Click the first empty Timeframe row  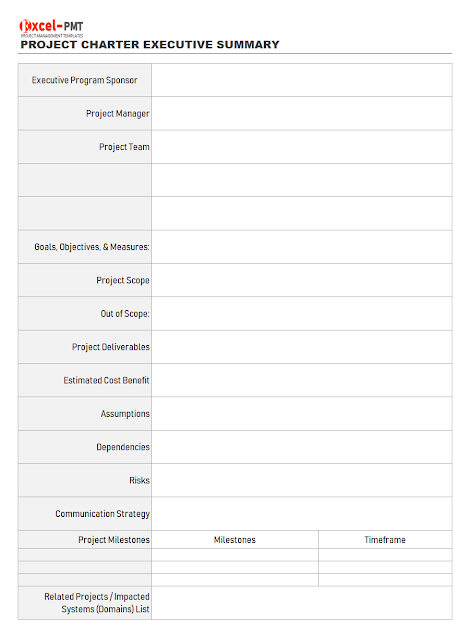tap(385, 555)
